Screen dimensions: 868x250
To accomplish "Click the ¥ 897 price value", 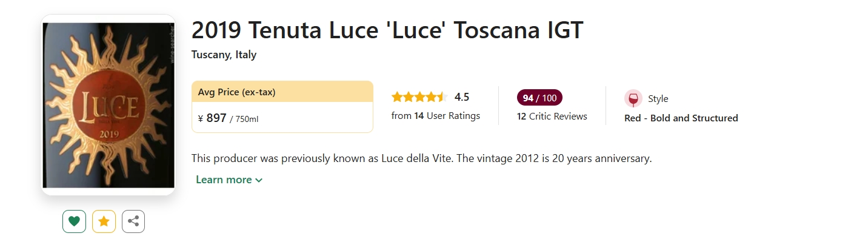I will pos(212,118).
